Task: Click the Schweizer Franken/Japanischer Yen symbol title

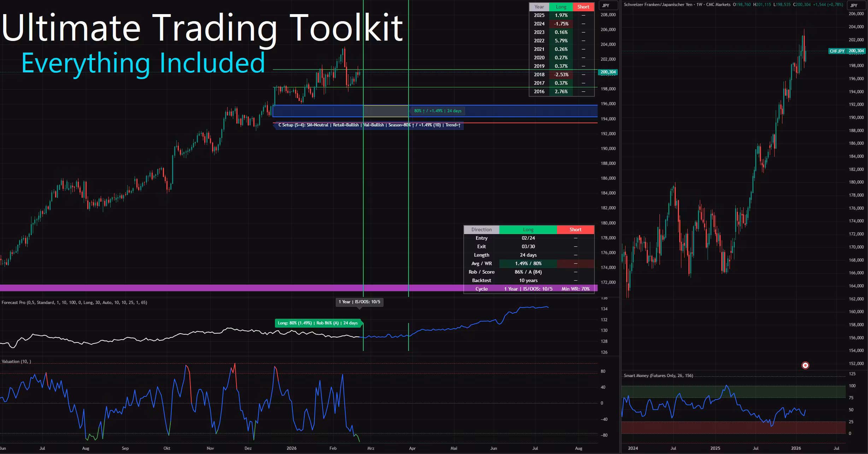Action: coord(658,5)
